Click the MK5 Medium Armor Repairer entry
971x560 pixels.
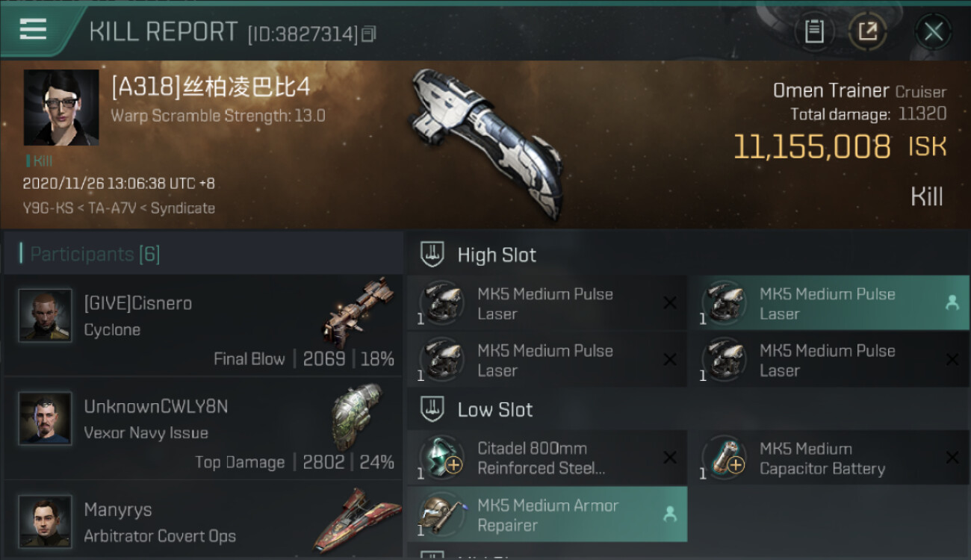tap(547, 514)
